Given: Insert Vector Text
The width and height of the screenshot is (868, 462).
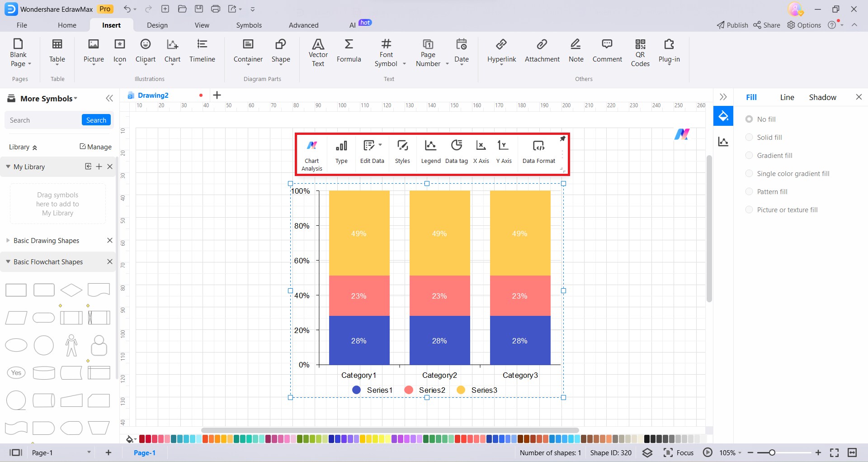Looking at the screenshot, I should click(318, 52).
